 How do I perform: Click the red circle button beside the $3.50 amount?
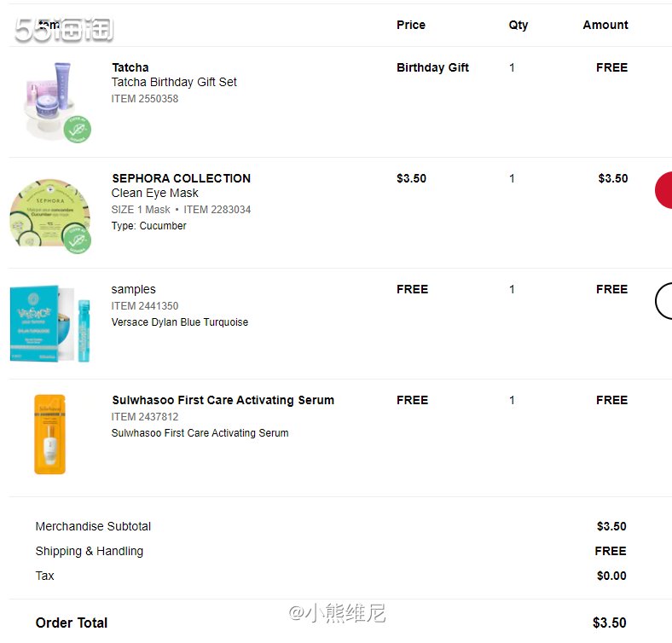(663, 190)
